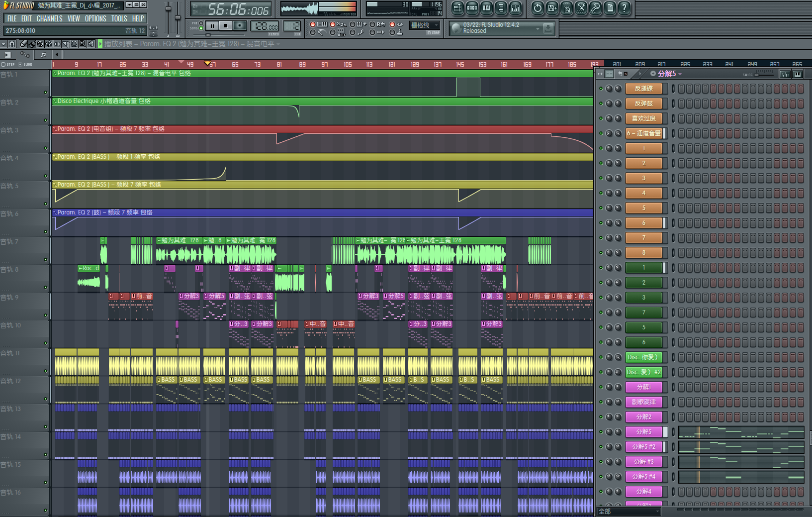The width and height of the screenshot is (812, 517).
Task: Open the news panel dropdown arrow
Action: pyautogui.click(x=538, y=29)
